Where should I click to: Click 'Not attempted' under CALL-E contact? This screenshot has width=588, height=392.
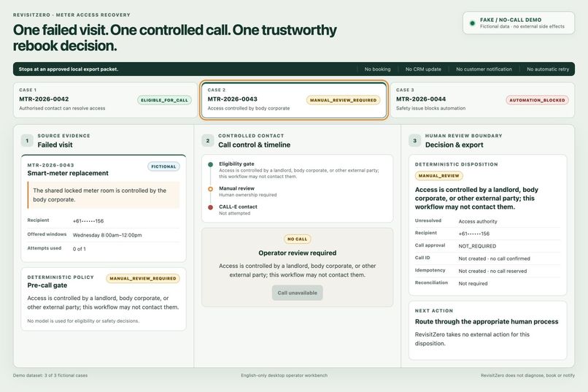[234, 213]
